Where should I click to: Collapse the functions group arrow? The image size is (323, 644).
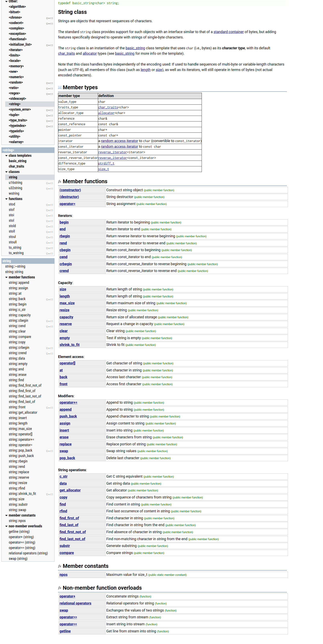pos(6,199)
